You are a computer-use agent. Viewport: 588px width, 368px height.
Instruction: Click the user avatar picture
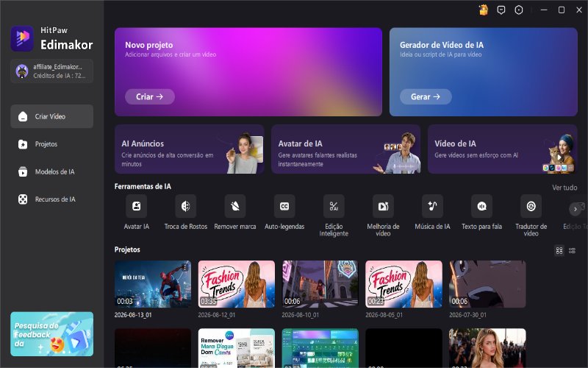(x=22, y=71)
